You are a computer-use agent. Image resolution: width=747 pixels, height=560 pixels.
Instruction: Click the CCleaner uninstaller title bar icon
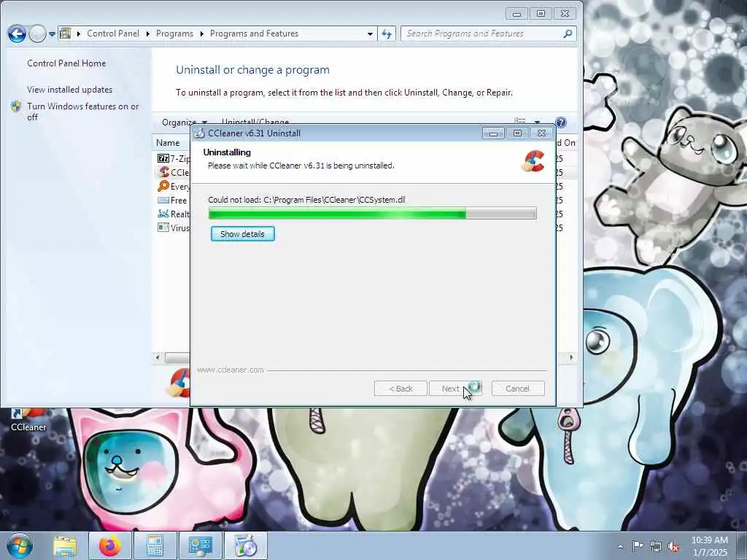(199, 133)
